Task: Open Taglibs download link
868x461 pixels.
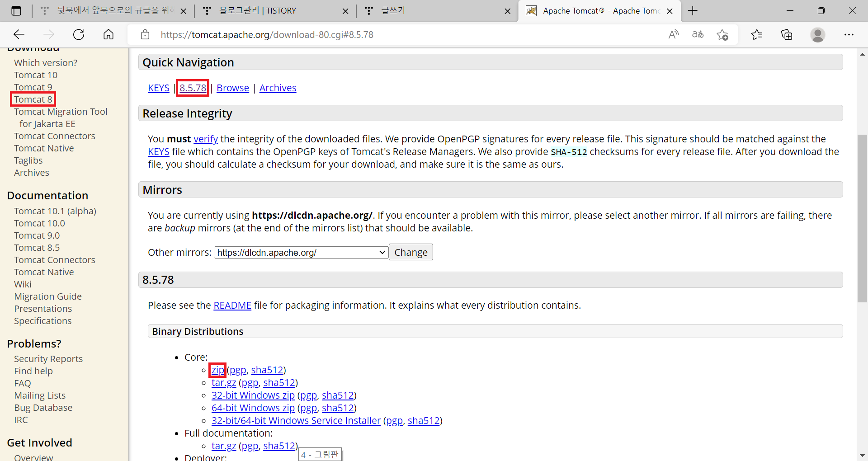Action: point(28,160)
